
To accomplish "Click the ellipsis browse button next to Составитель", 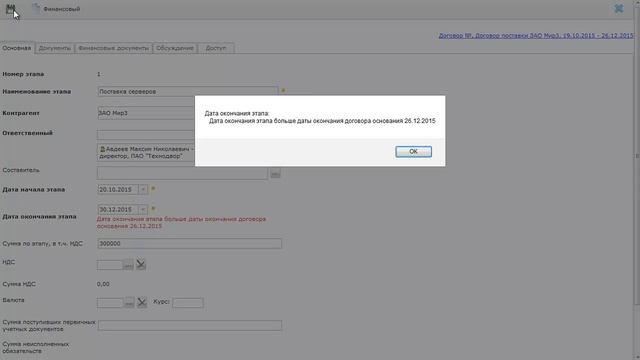I will tap(275, 174).
